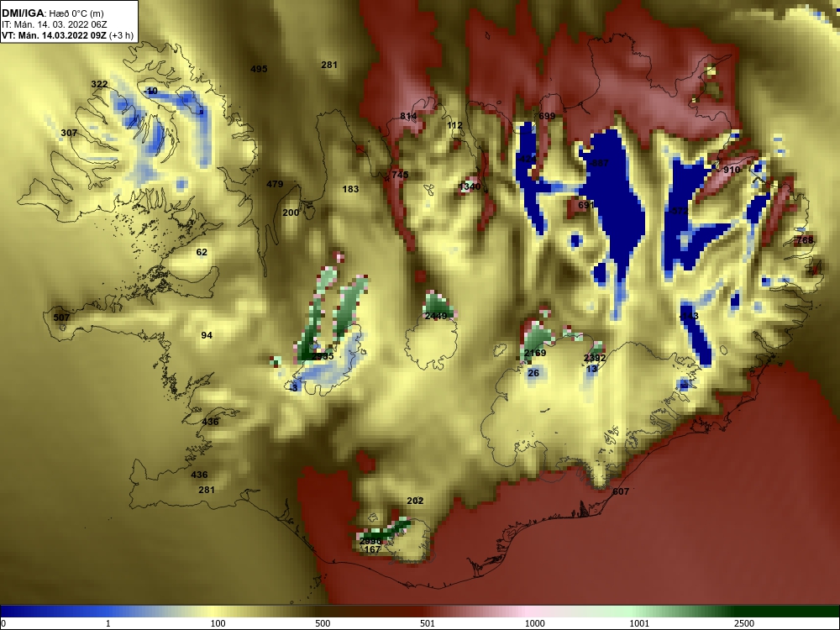Viewport: 840px width, 630px height.
Task: Click the map value 26
Action: tap(533, 374)
